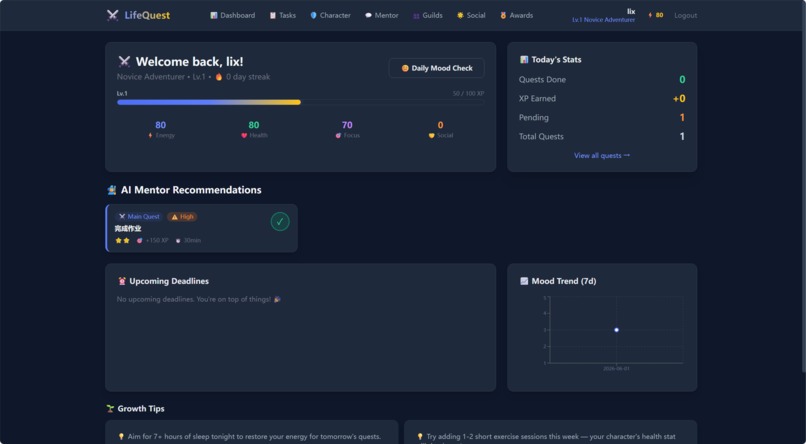Viewport: 806px width, 444px height.
Task: Click the Awards medal icon in navbar
Action: (503, 15)
